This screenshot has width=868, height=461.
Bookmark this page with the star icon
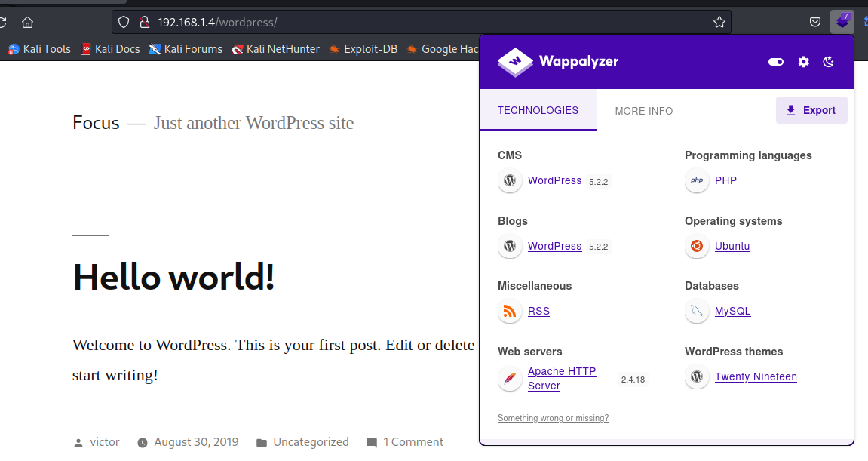(719, 22)
